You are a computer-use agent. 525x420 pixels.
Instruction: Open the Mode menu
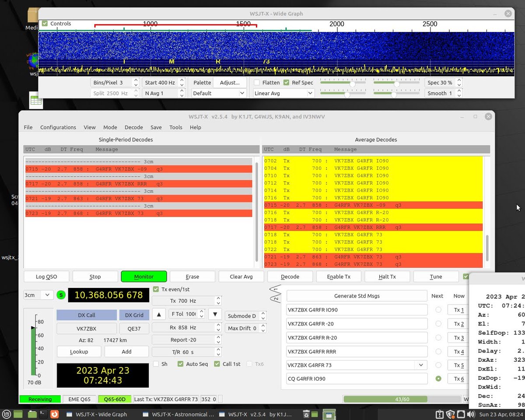tap(110, 127)
